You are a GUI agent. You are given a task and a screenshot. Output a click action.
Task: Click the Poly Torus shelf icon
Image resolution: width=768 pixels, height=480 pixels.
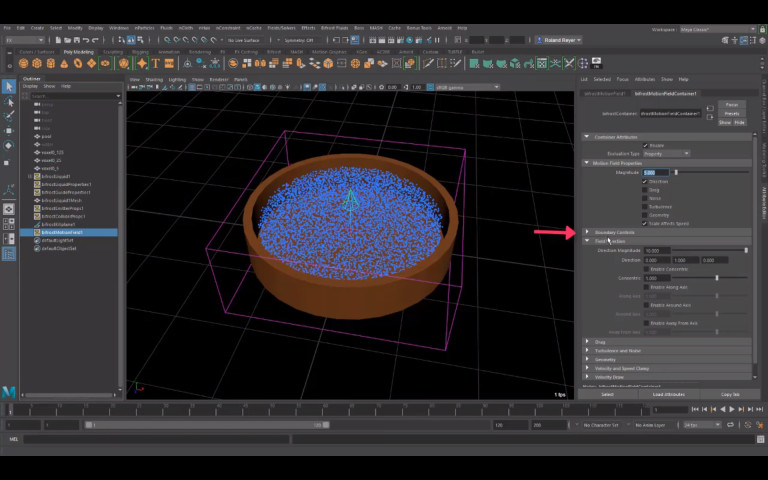78,64
